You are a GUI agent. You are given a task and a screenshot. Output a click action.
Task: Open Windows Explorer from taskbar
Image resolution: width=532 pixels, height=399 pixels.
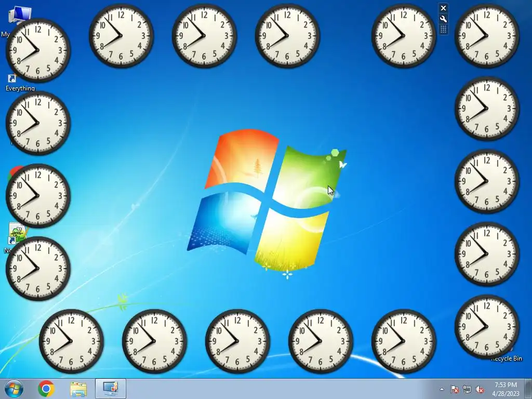point(78,389)
